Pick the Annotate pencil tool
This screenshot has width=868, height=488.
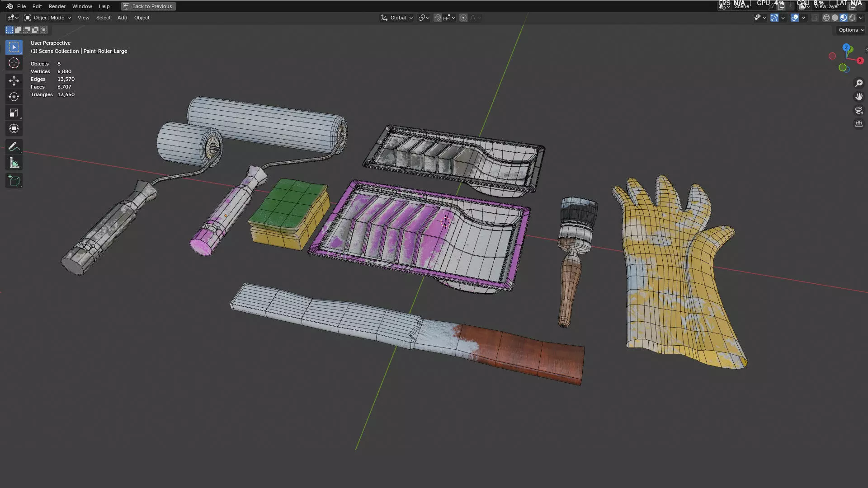click(x=14, y=147)
